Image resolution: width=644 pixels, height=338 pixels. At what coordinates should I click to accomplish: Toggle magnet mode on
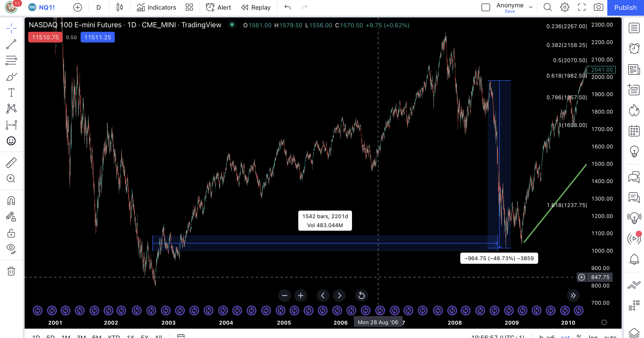coord(11,200)
